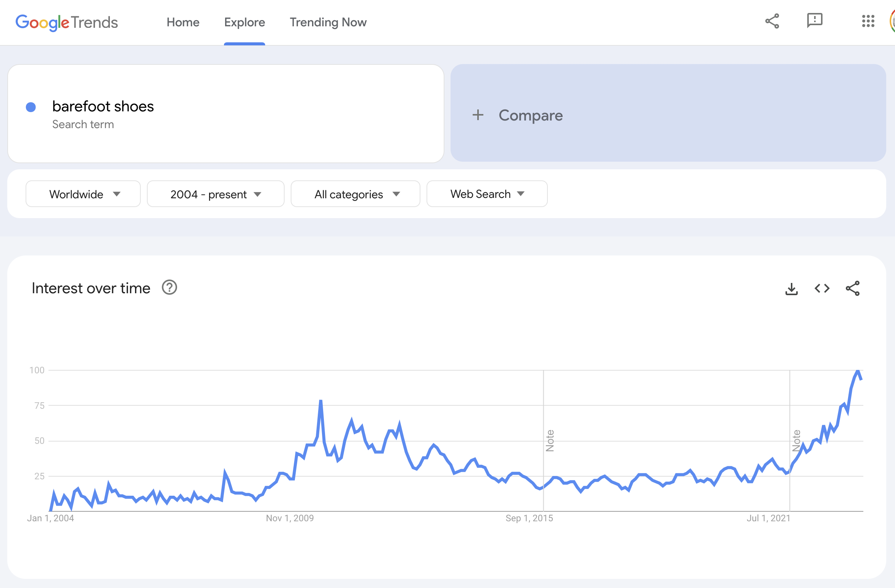This screenshot has width=895, height=588.
Task: Edit the barefoot shoes search term
Action: tap(103, 106)
